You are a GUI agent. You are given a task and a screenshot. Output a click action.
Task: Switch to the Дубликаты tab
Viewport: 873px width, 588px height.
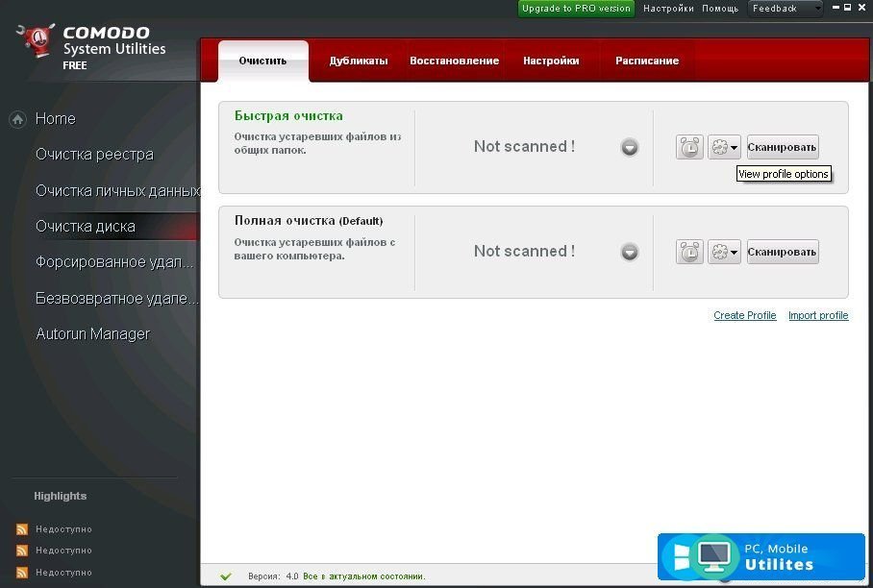[x=359, y=61]
